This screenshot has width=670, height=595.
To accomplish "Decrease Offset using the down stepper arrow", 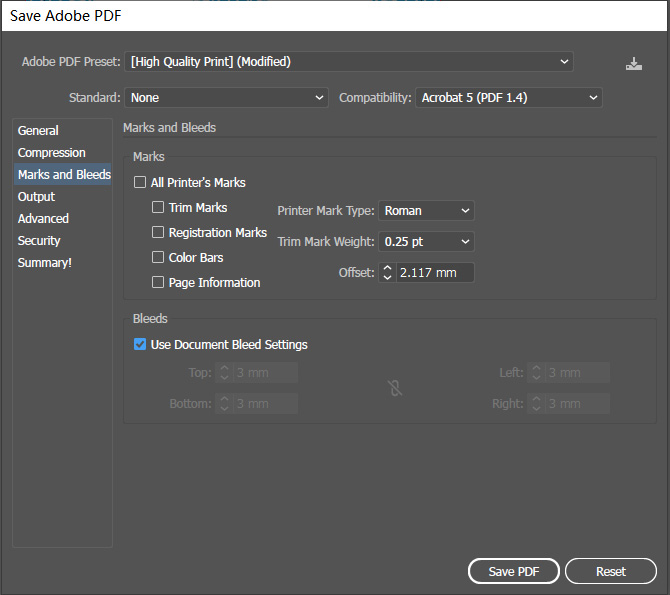I will 388,277.
